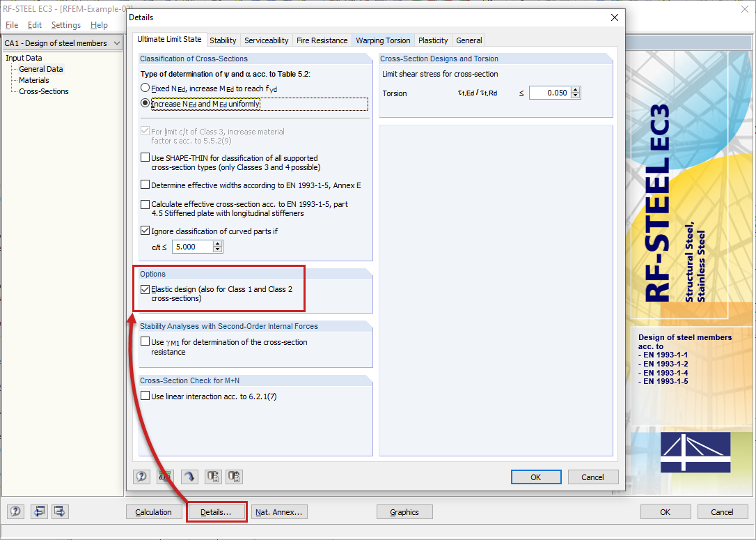The height and width of the screenshot is (540, 756).
Task: Select Materials in the navigator
Action: (x=33, y=80)
